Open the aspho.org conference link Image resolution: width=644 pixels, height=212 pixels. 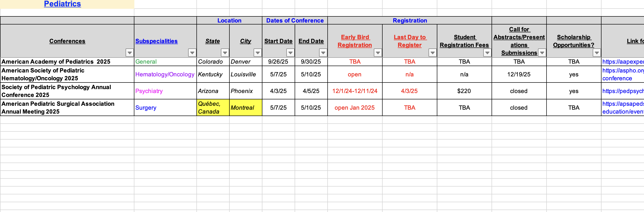click(623, 74)
